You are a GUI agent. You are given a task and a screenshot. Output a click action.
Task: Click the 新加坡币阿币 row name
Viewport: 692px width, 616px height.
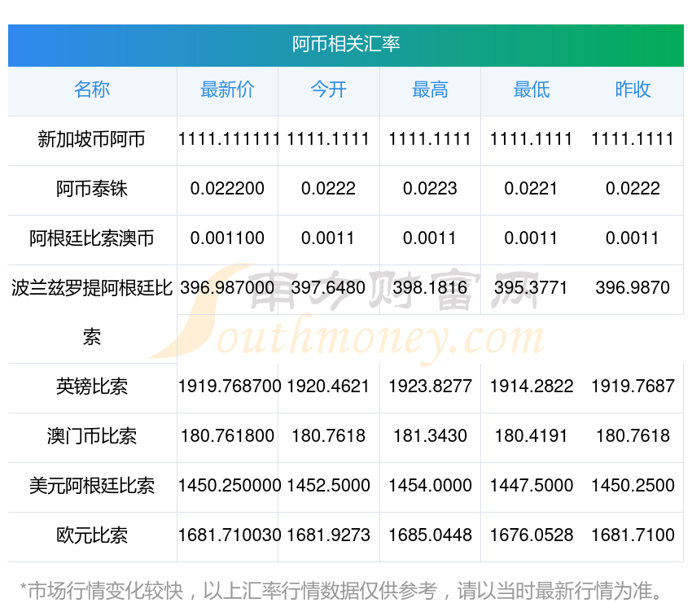(x=92, y=140)
